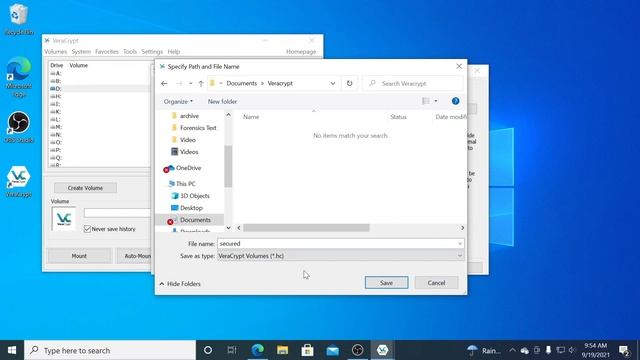Change view layout icon in dialog

click(425, 101)
